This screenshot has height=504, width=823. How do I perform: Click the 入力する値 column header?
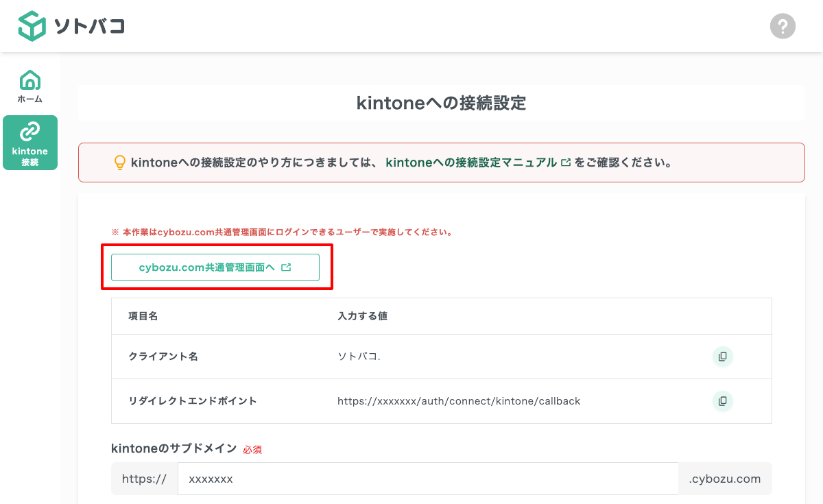[363, 316]
